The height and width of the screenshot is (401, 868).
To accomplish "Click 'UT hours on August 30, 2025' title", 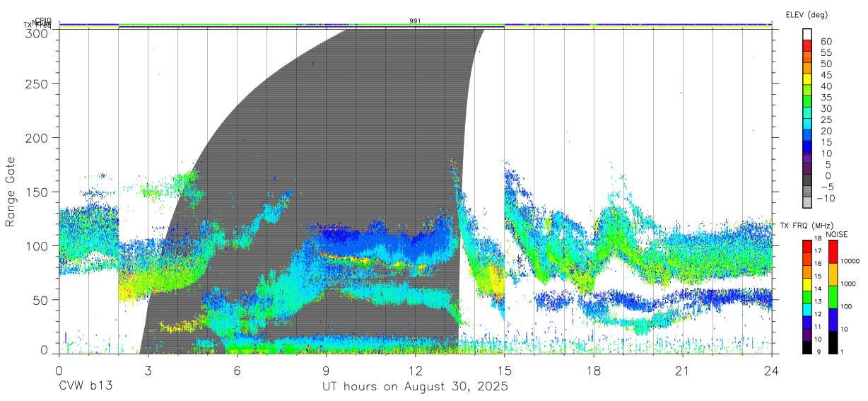I will tap(415, 388).
